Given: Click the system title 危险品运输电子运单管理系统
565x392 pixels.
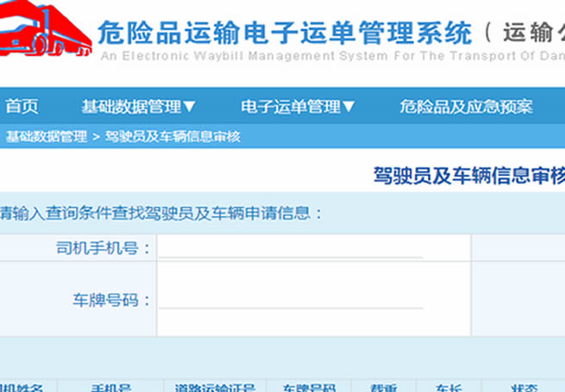Looking at the screenshot, I should point(286,33).
